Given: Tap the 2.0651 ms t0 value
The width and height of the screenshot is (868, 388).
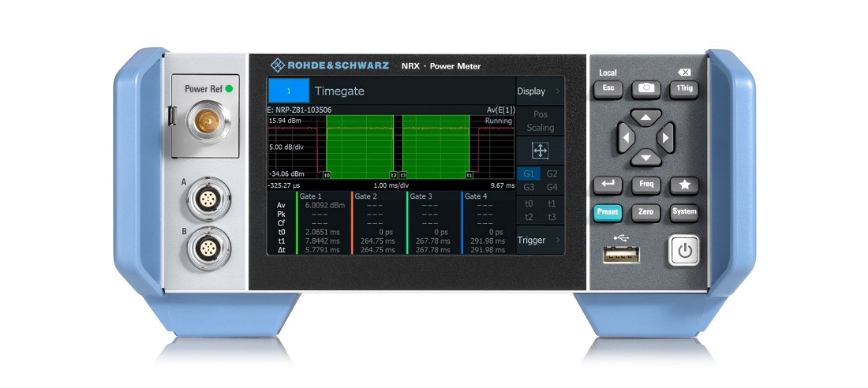Looking at the screenshot, I should [x=322, y=232].
